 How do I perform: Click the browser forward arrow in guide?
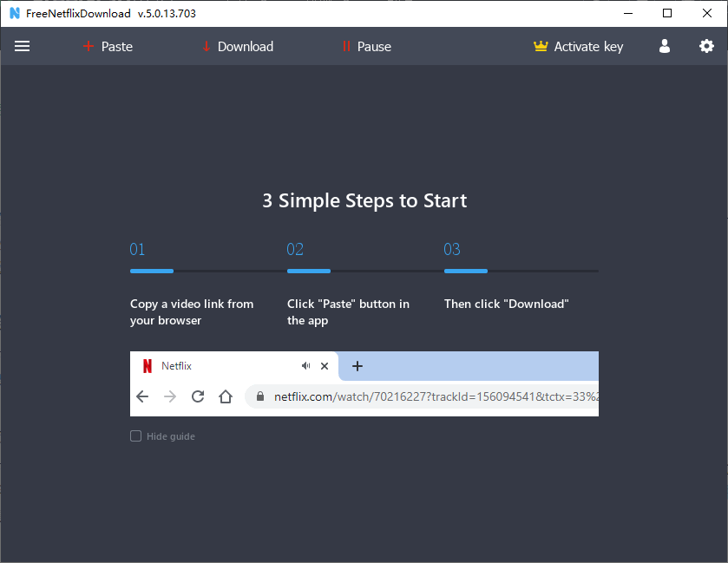(170, 396)
